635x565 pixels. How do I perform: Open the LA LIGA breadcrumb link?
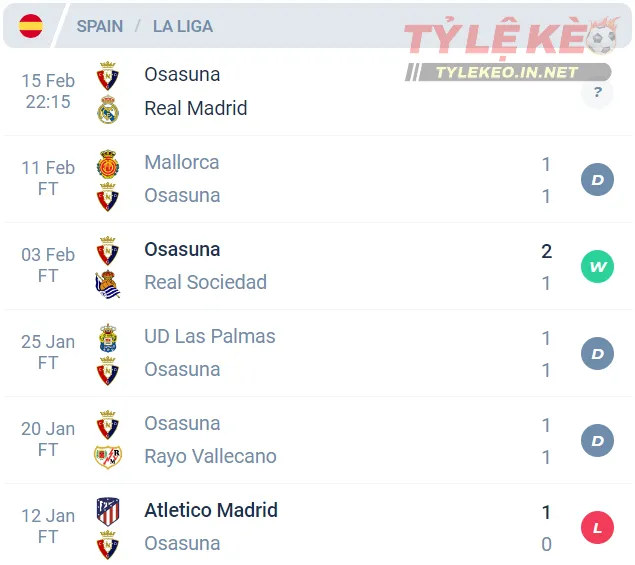point(183,26)
